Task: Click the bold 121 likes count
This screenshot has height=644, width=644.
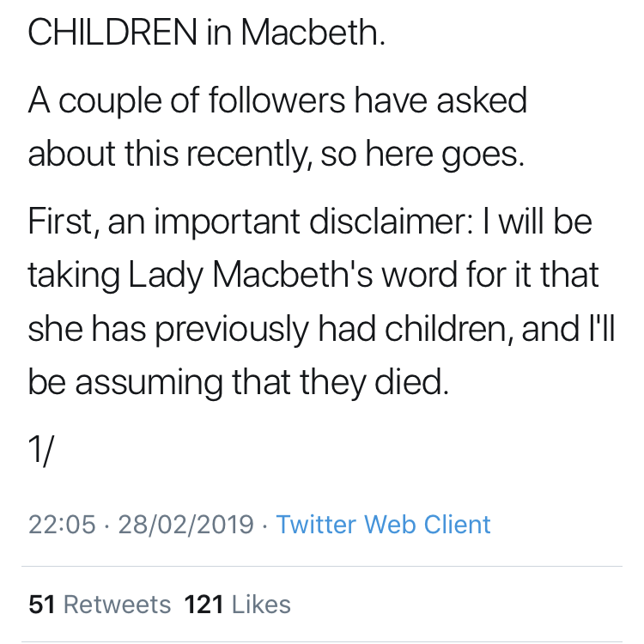Action: (x=204, y=604)
